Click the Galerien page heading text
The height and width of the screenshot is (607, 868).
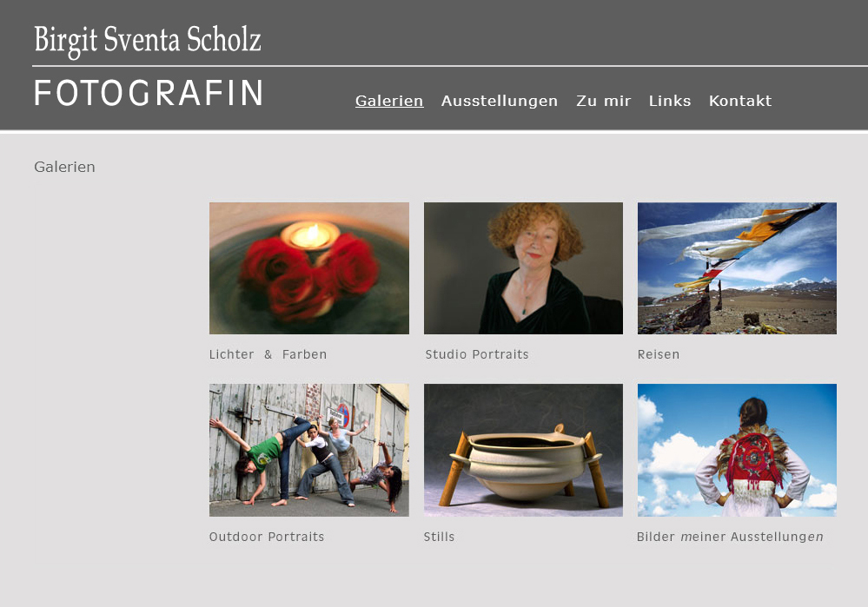click(x=64, y=167)
